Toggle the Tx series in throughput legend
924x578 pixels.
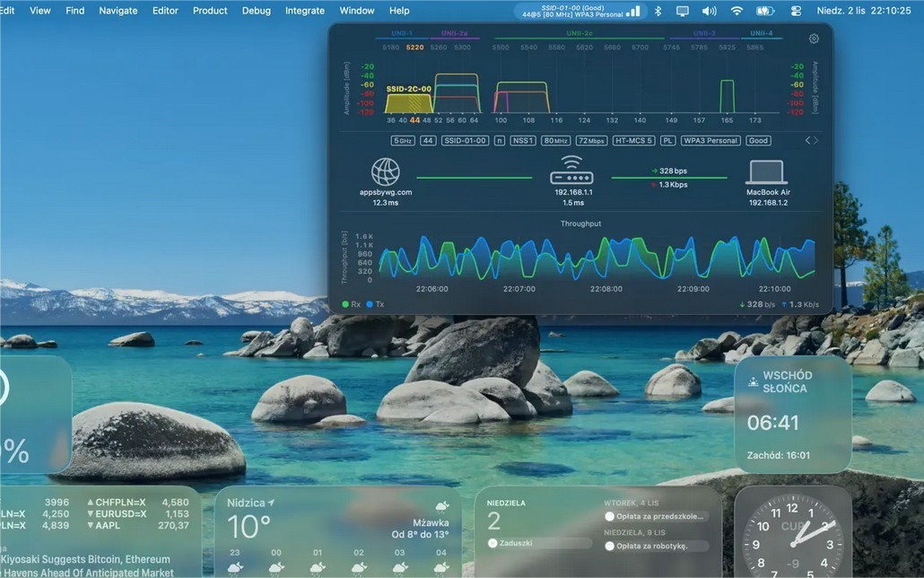pos(375,304)
